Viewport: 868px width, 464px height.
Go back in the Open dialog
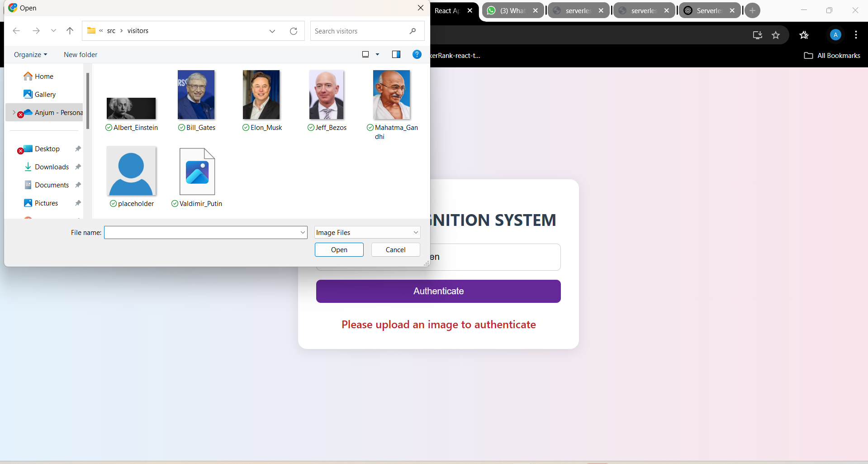(16, 31)
